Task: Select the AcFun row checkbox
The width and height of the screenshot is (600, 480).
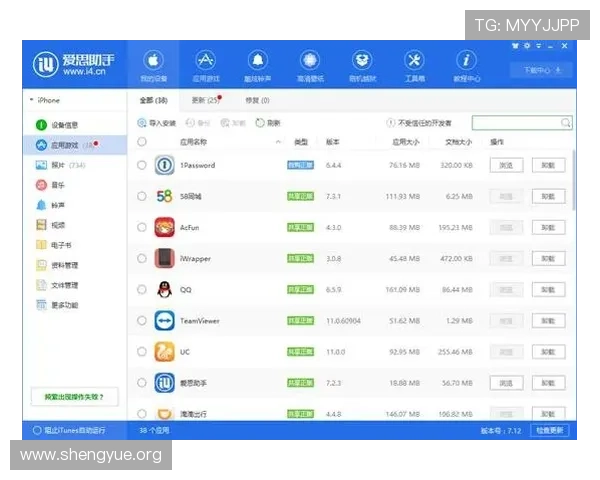Action: coord(142,227)
